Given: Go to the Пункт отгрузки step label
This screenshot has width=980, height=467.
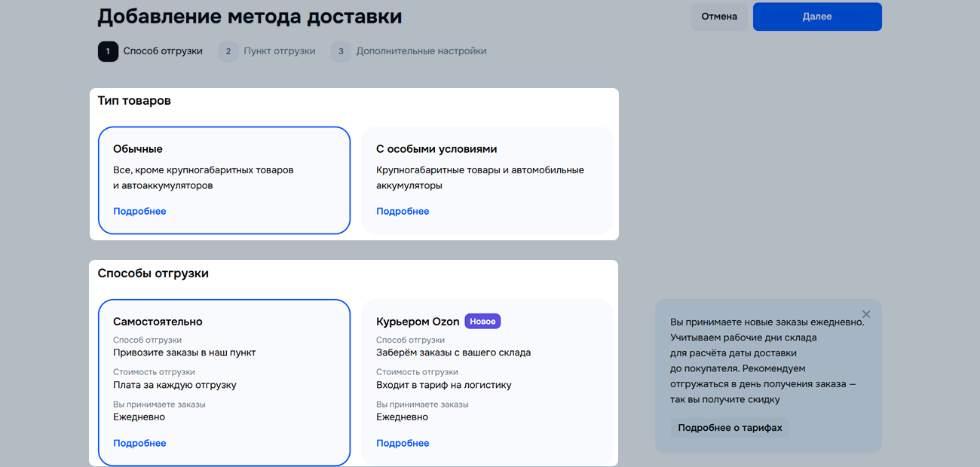Looking at the screenshot, I should coord(280,51).
